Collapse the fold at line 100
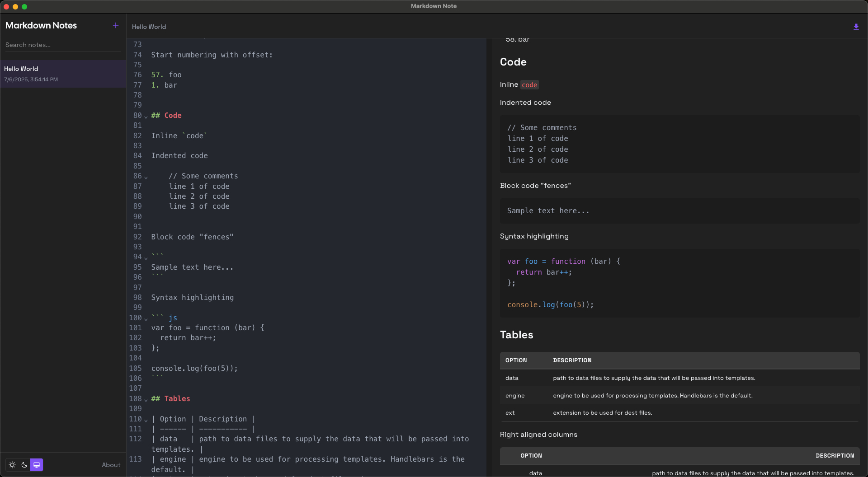The image size is (868, 477). (x=146, y=319)
